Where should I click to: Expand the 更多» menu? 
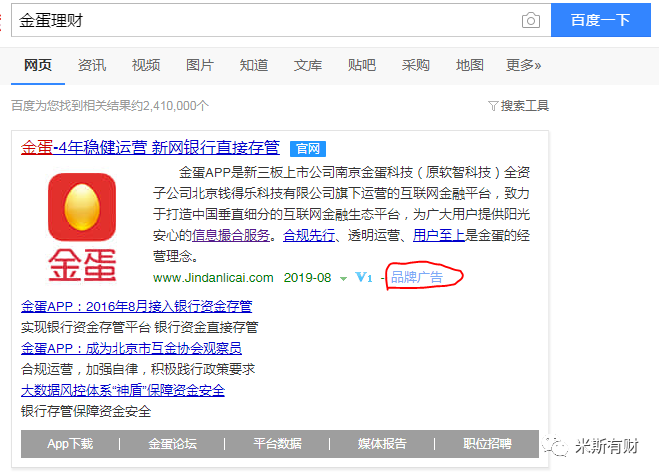[523, 66]
